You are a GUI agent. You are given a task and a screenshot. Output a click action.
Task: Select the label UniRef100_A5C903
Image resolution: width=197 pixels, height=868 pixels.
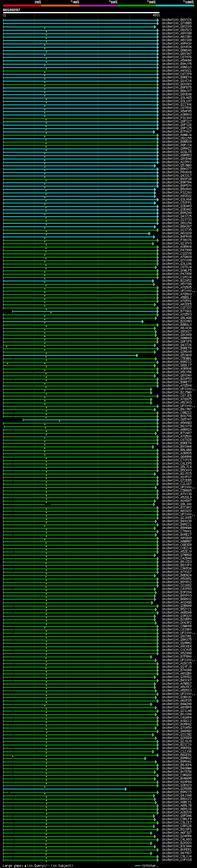pos(177,403)
